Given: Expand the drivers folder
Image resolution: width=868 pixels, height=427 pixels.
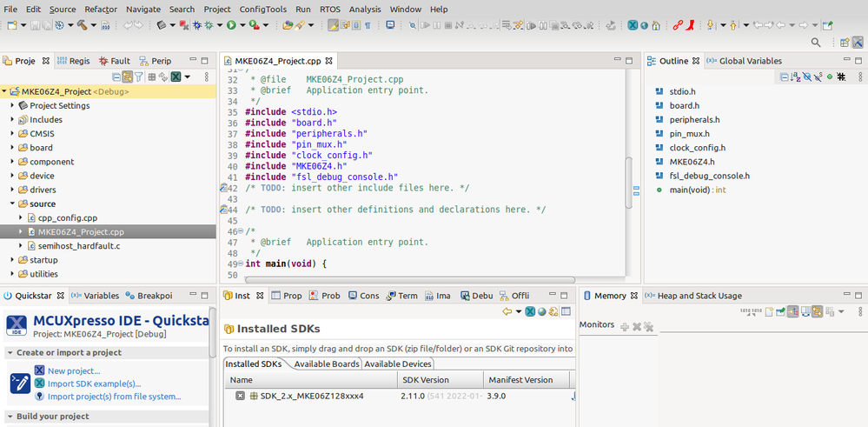Looking at the screenshot, I should click(x=12, y=190).
